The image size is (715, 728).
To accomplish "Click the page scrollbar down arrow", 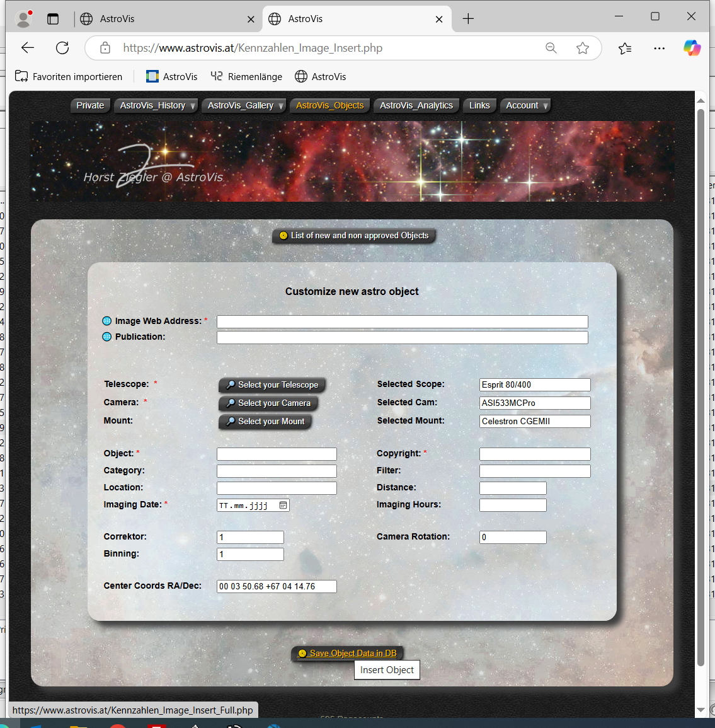I will pos(701,710).
